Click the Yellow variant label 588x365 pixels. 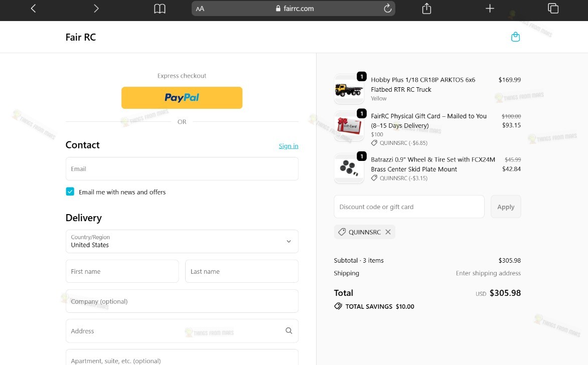click(x=379, y=98)
